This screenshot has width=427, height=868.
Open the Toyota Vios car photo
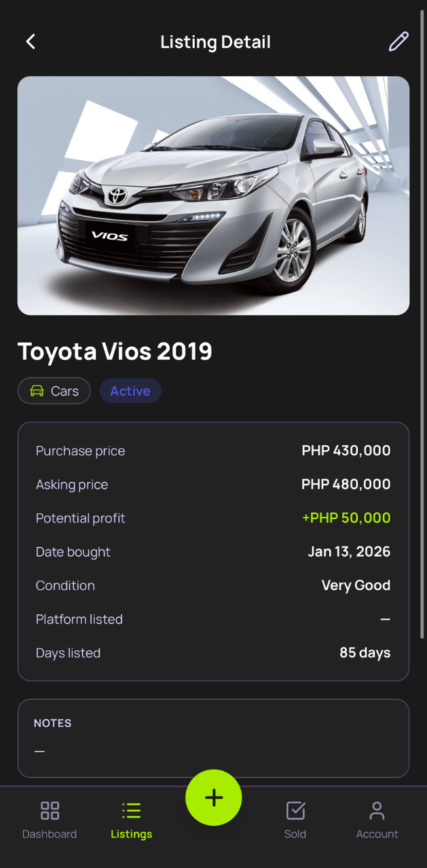point(213,195)
